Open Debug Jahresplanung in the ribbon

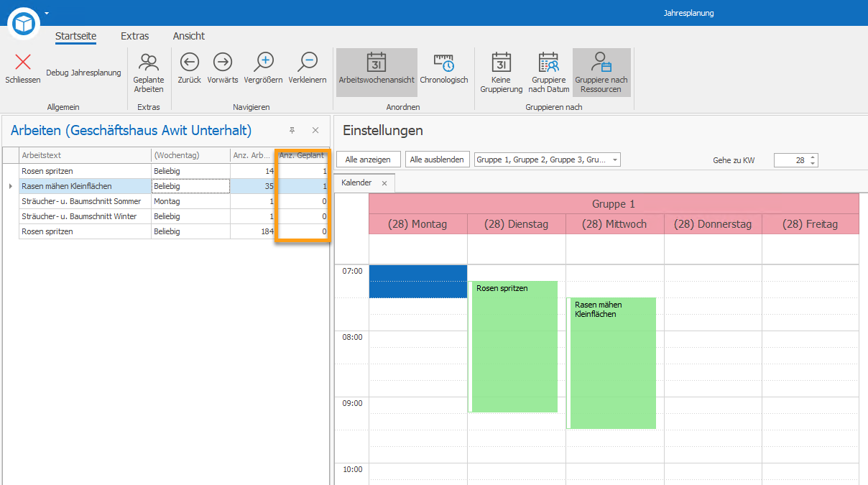(x=83, y=73)
